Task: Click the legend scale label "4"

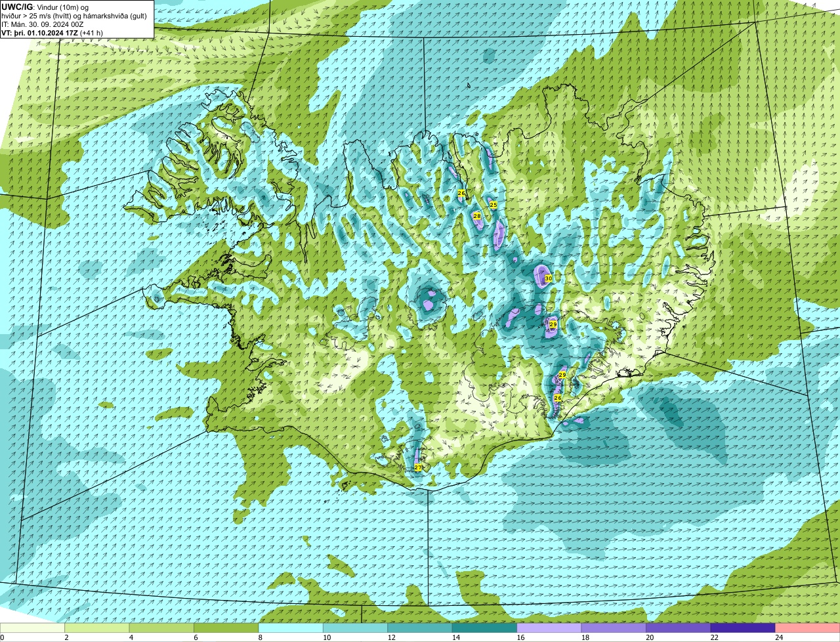Action: point(130,637)
